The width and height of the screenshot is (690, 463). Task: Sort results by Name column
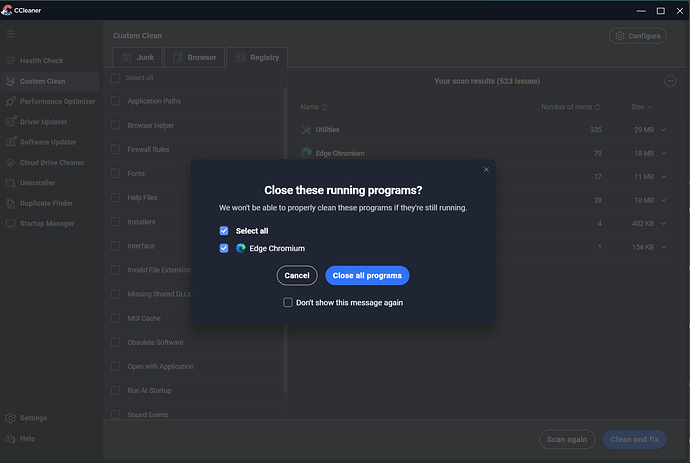[x=313, y=107]
